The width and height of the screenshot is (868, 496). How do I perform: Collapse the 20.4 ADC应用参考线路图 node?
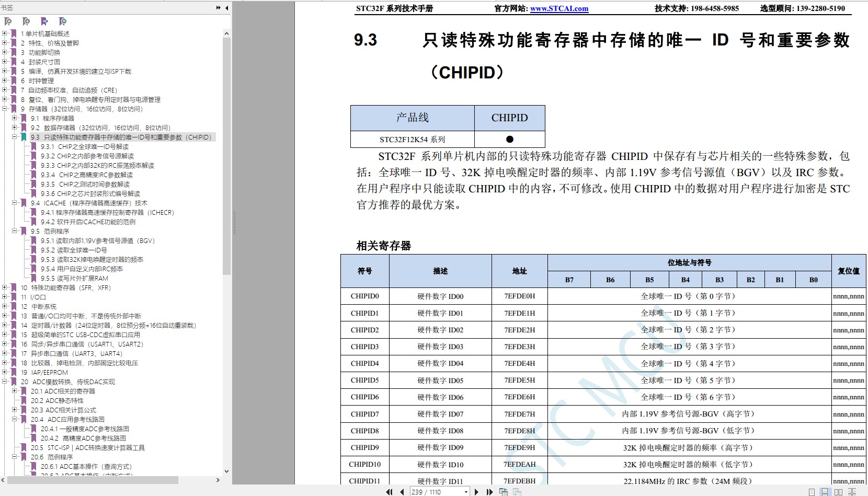(15, 419)
